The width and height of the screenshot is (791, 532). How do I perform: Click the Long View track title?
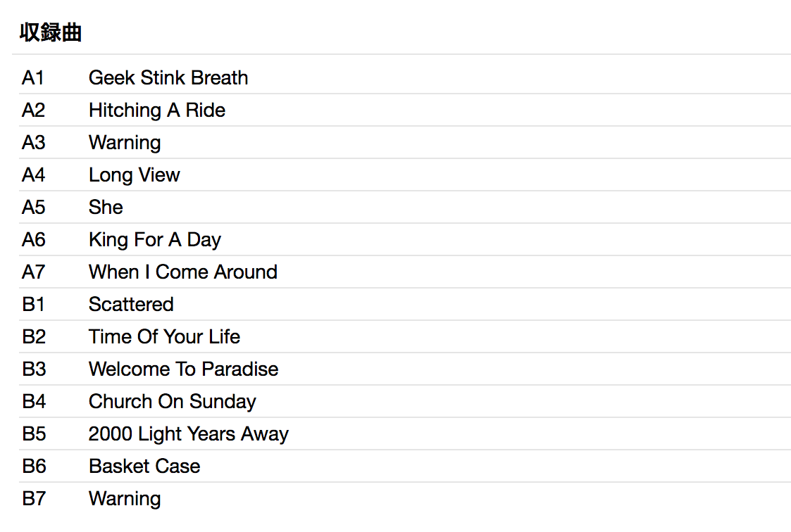pyautogui.click(x=135, y=175)
